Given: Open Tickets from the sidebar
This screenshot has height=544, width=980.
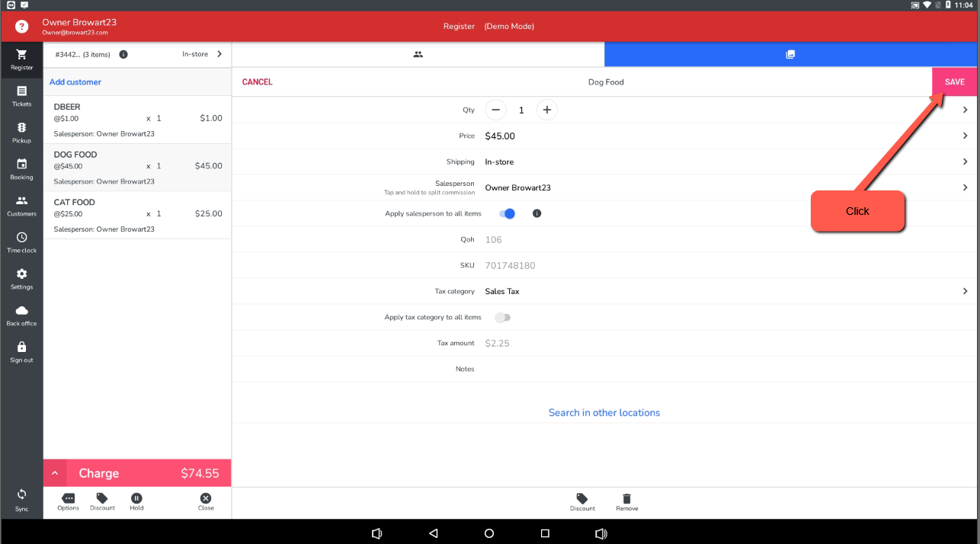Looking at the screenshot, I should click(21, 91).
